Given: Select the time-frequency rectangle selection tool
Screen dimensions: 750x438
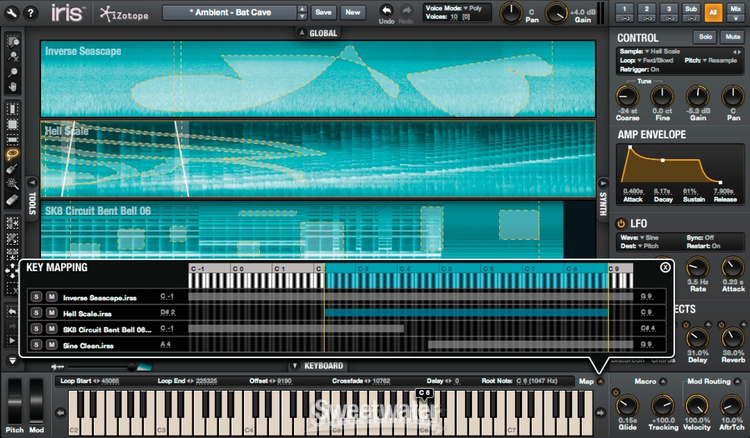Looking at the screenshot, I should point(12,124).
